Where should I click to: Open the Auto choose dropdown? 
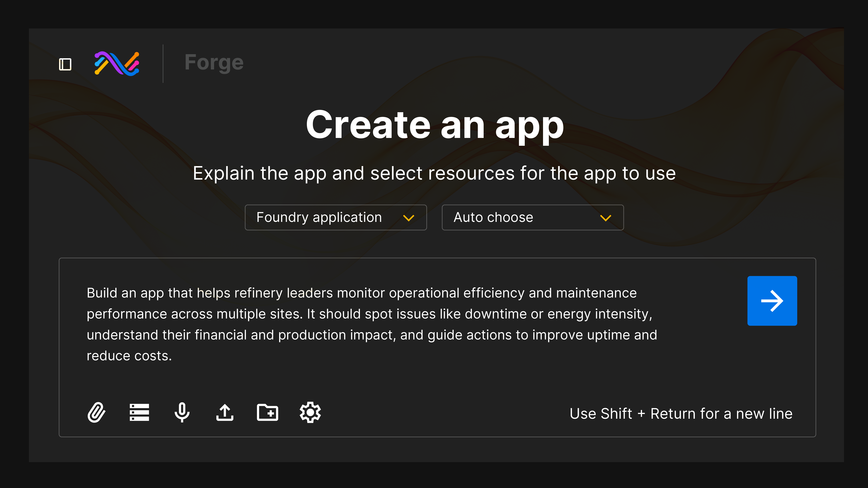(x=493, y=217)
